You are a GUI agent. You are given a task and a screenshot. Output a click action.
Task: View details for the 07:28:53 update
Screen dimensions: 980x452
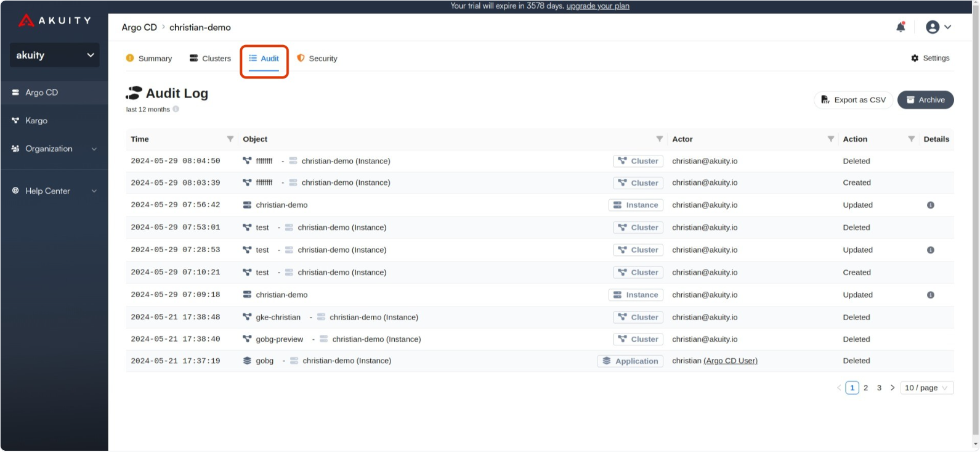pos(930,250)
